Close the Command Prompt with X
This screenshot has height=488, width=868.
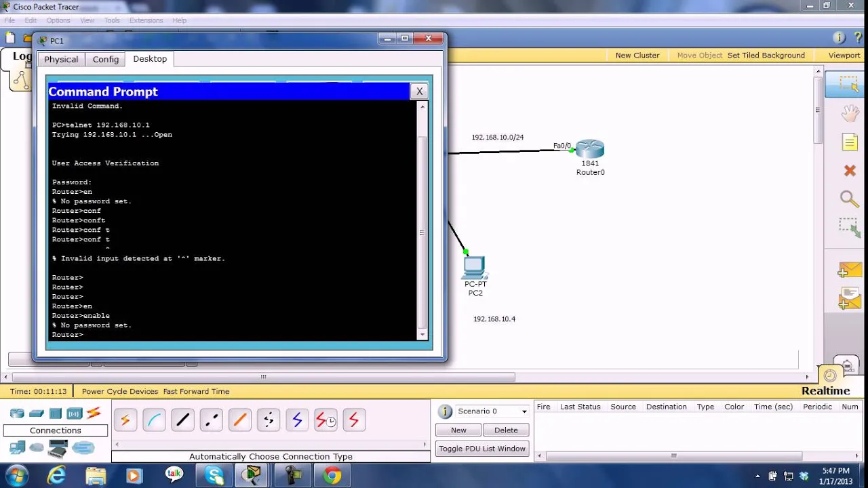click(419, 91)
